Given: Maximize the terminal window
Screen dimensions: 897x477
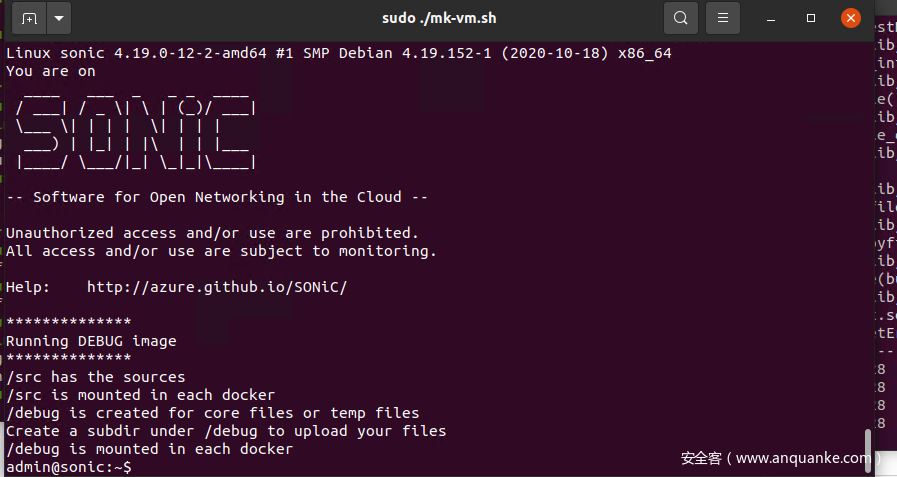Looking at the screenshot, I should (x=811, y=18).
